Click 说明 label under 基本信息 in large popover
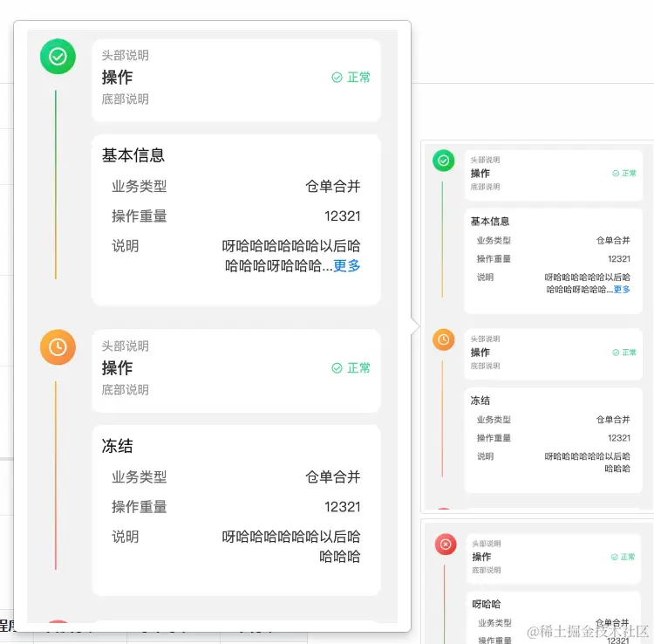The width and height of the screenshot is (654, 644). pyautogui.click(x=125, y=246)
